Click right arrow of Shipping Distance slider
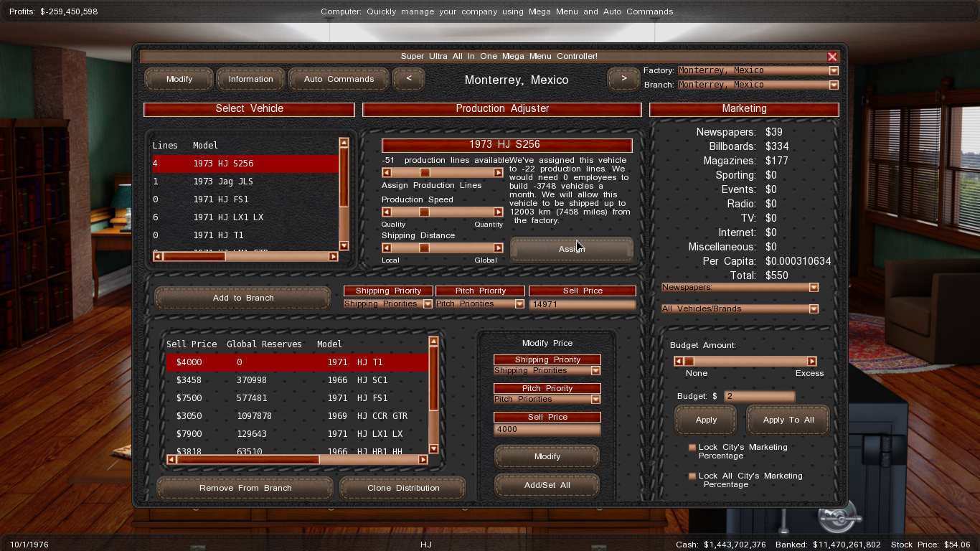The image size is (980, 551). (x=498, y=248)
